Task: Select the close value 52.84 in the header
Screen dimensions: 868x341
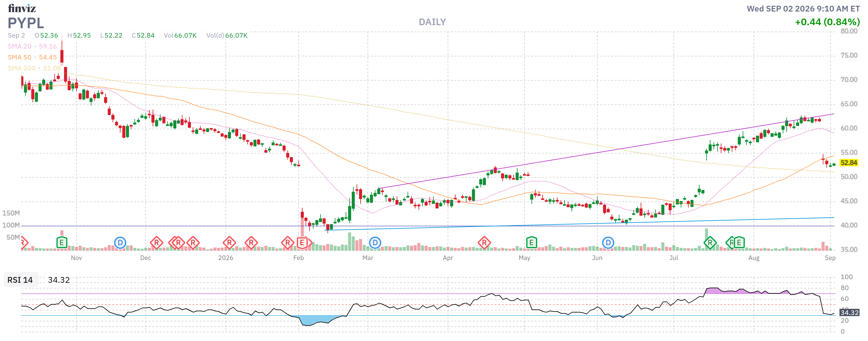Action: pos(146,35)
